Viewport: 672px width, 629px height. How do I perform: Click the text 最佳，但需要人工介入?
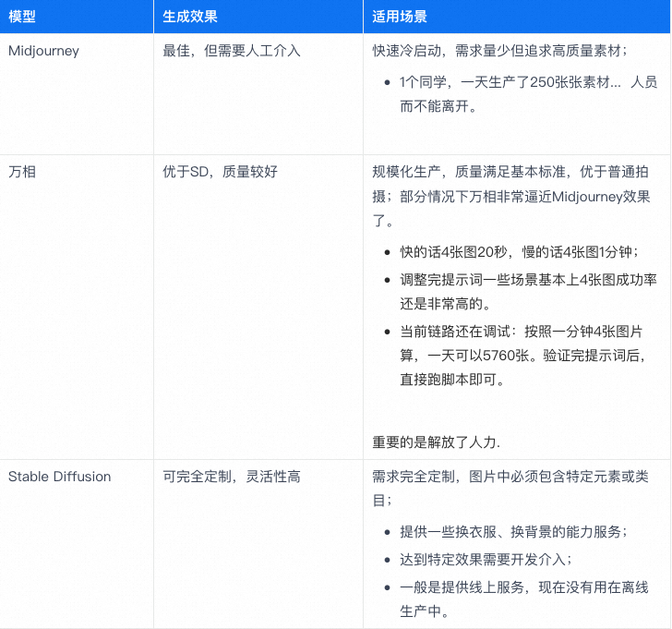pos(232,51)
